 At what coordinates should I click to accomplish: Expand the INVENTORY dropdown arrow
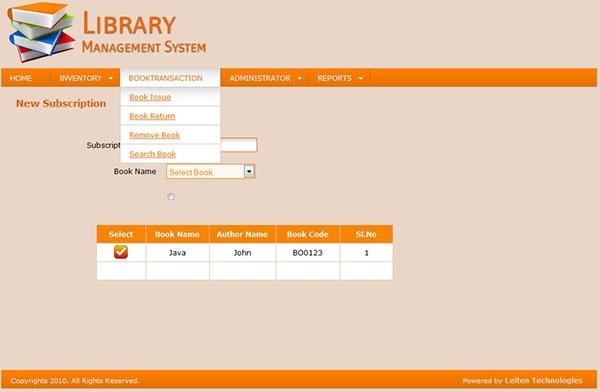pos(111,78)
